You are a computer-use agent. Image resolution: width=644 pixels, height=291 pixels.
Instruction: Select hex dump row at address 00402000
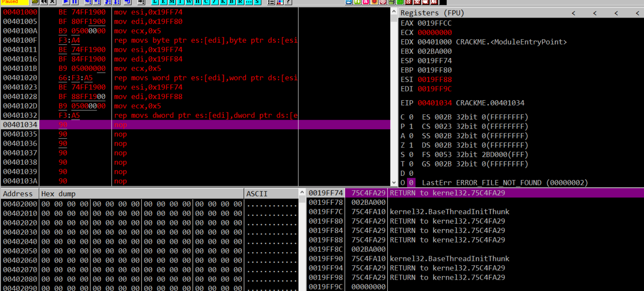[x=149, y=204]
